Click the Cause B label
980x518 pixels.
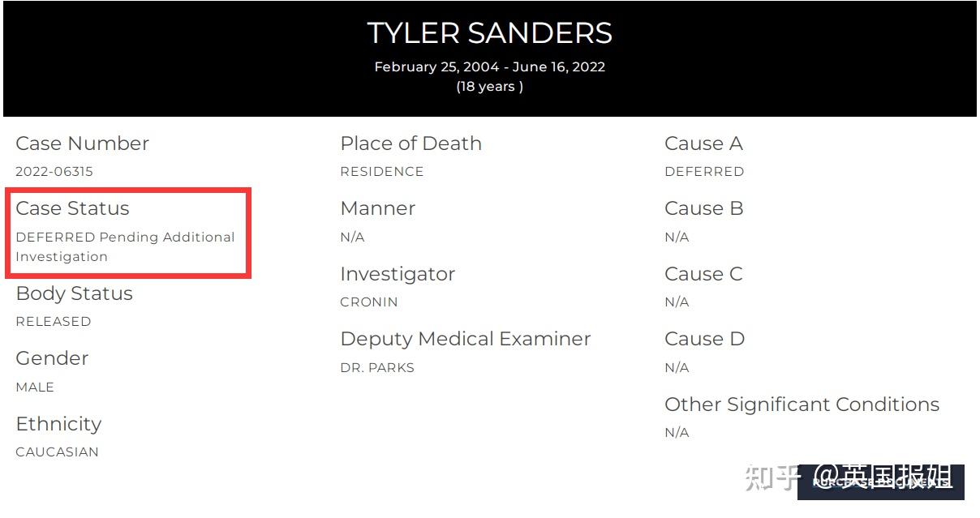click(x=703, y=208)
